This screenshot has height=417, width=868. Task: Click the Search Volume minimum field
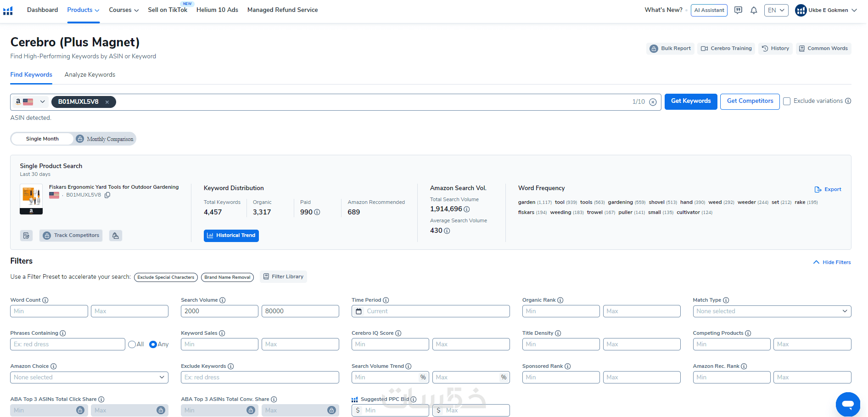[x=219, y=311]
